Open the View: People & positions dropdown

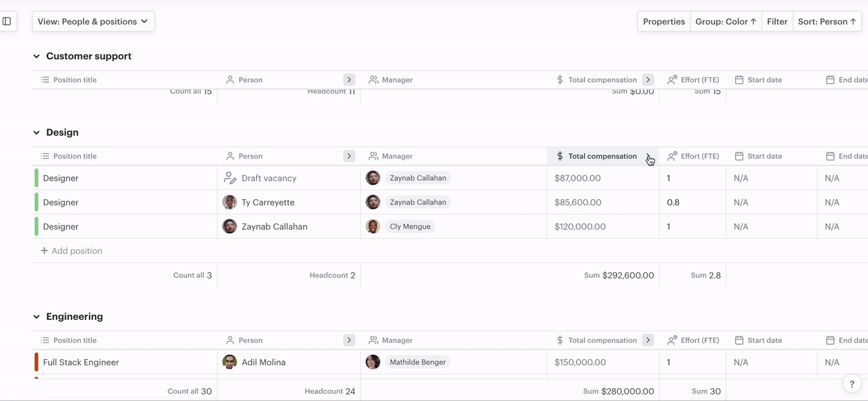93,22
